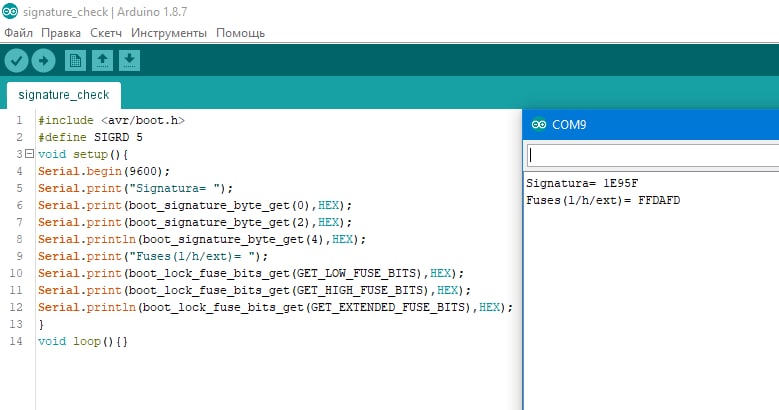Image resolution: width=779 pixels, height=410 pixels.
Task: Click the Serial.begin(9600); line
Action: pyautogui.click(x=104, y=171)
